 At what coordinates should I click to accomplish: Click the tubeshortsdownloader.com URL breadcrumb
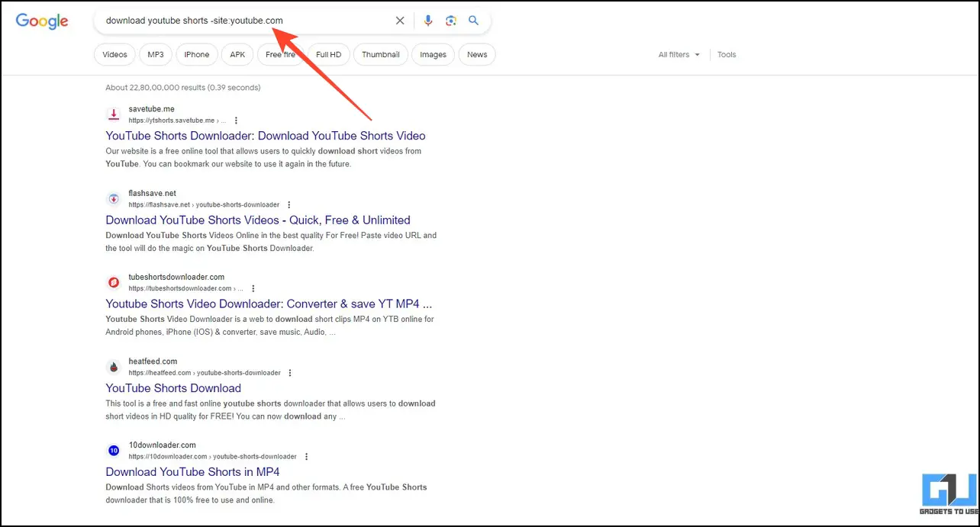click(185, 289)
